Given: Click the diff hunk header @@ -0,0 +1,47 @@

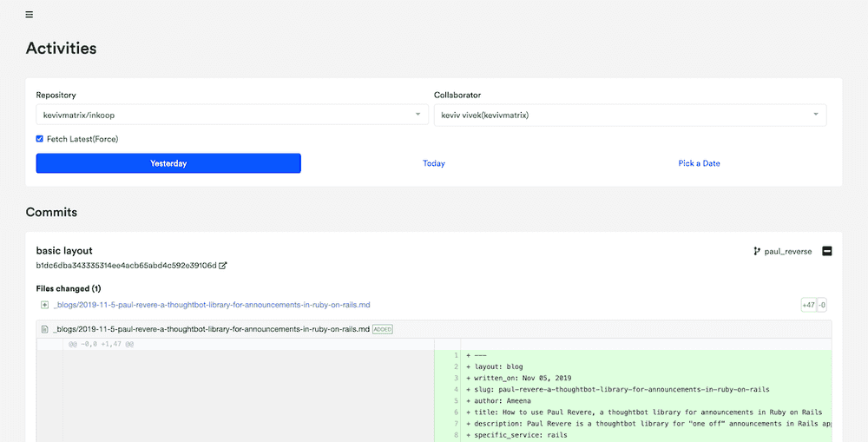Looking at the screenshot, I should [x=100, y=344].
